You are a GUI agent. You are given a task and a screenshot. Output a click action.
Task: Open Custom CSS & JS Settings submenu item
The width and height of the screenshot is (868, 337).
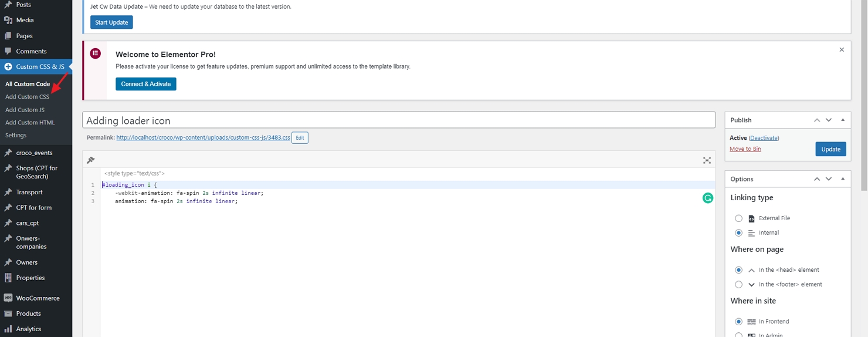(x=16, y=136)
